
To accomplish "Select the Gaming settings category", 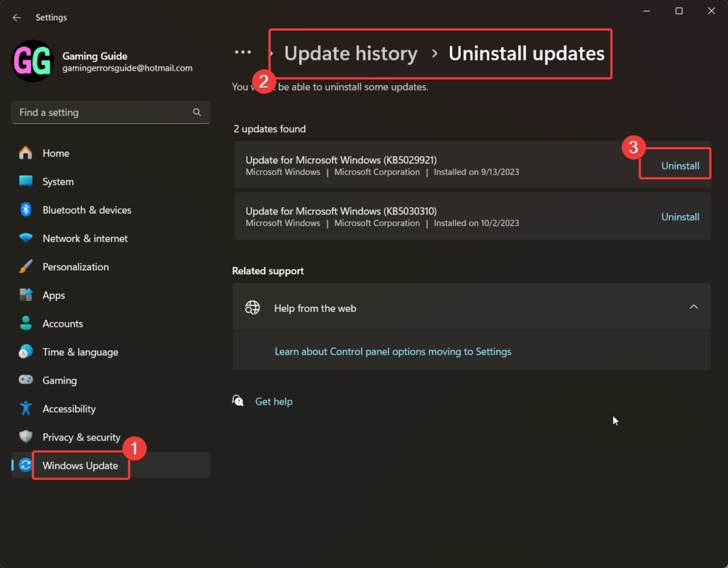I will (x=58, y=380).
